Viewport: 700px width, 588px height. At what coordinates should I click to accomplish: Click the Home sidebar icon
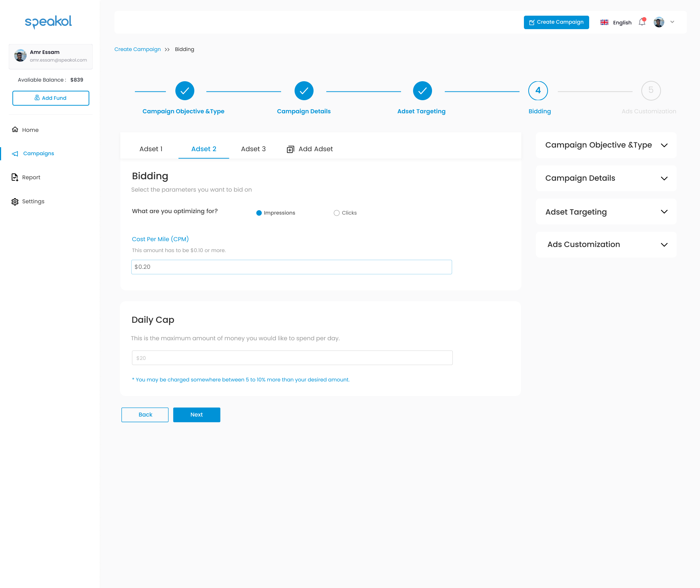15,129
